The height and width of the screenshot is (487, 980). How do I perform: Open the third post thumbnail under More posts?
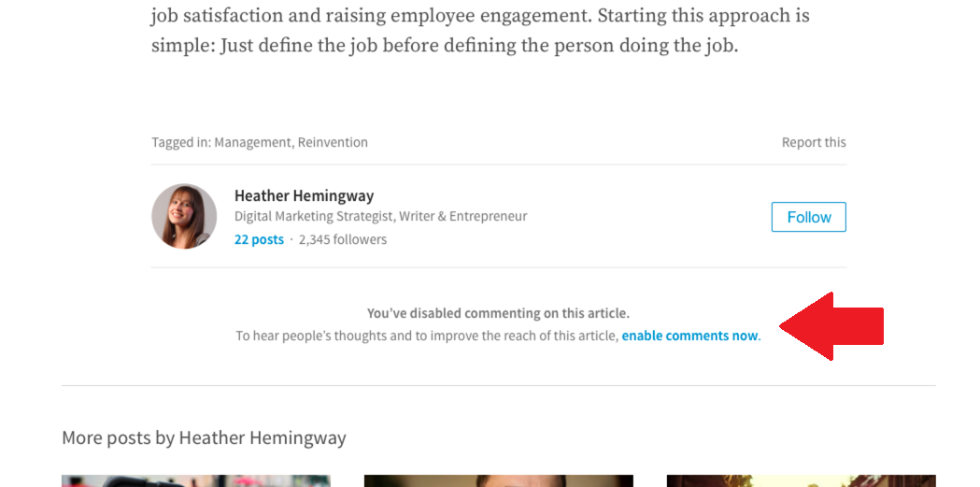click(801, 480)
